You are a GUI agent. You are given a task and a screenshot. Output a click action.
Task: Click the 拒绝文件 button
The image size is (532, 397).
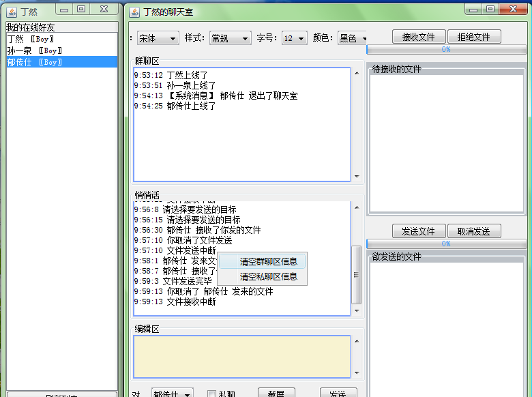click(474, 37)
